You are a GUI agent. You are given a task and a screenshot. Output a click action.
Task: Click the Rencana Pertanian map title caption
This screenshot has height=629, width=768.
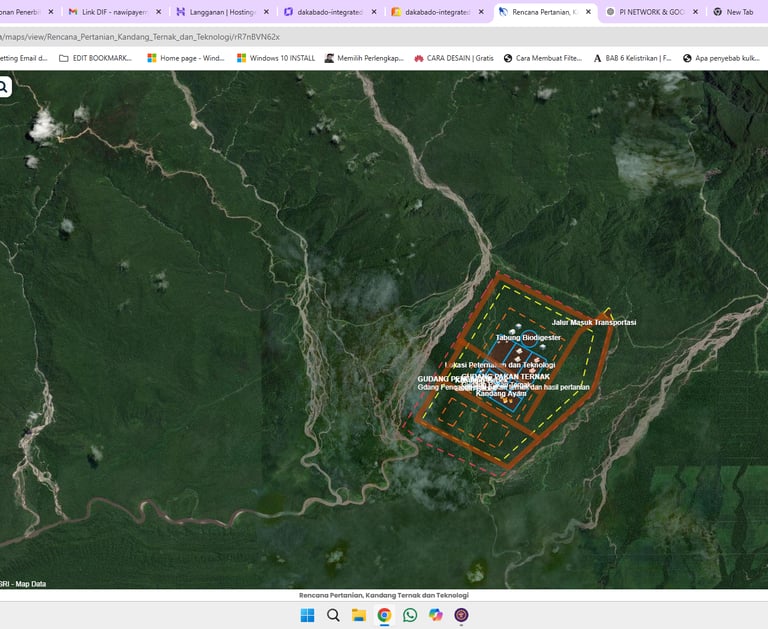(384, 595)
